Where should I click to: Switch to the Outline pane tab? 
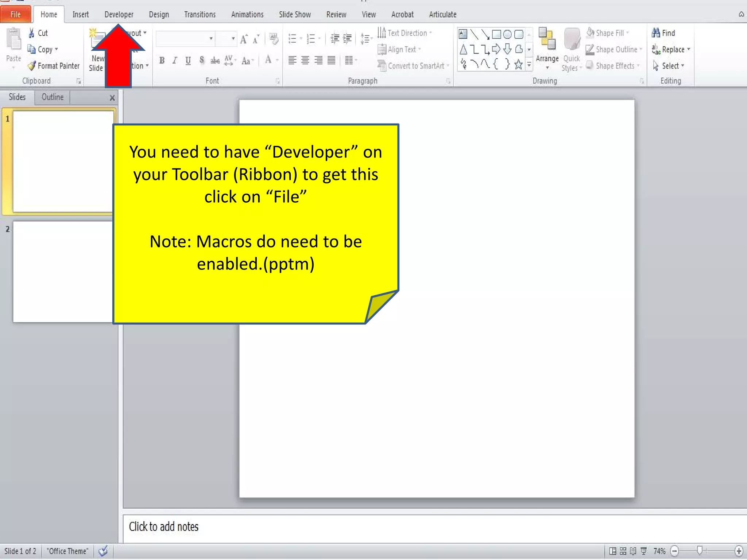[53, 97]
